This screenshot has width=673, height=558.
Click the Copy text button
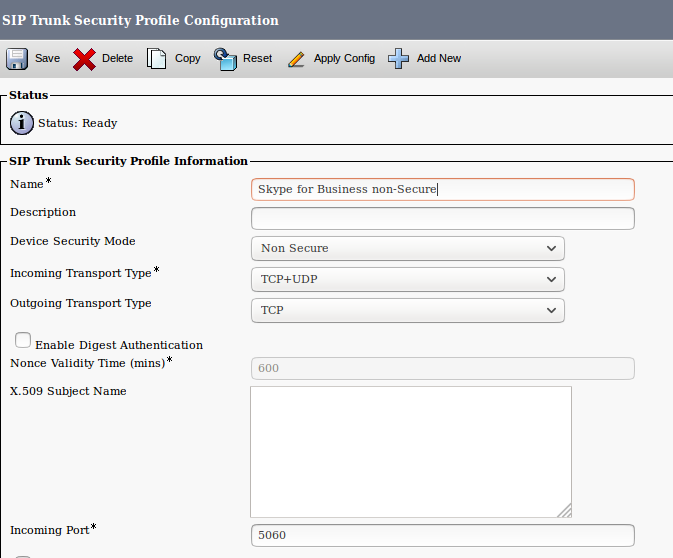[x=188, y=58]
